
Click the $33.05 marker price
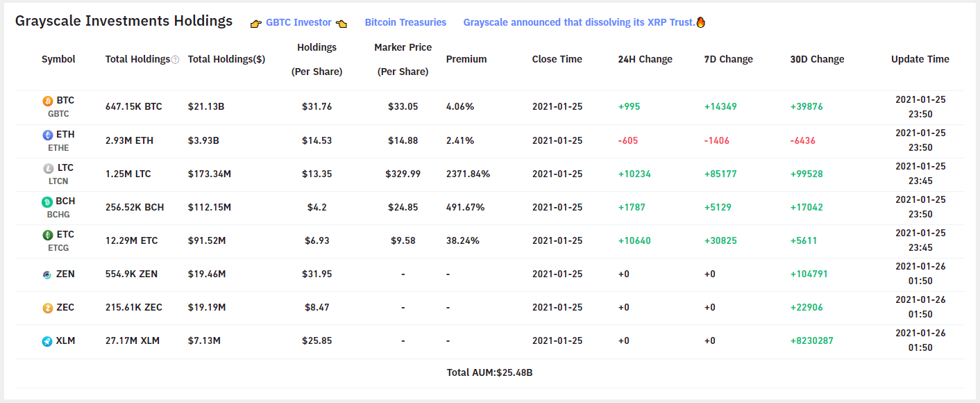pyautogui.click(x=403, y=107)
